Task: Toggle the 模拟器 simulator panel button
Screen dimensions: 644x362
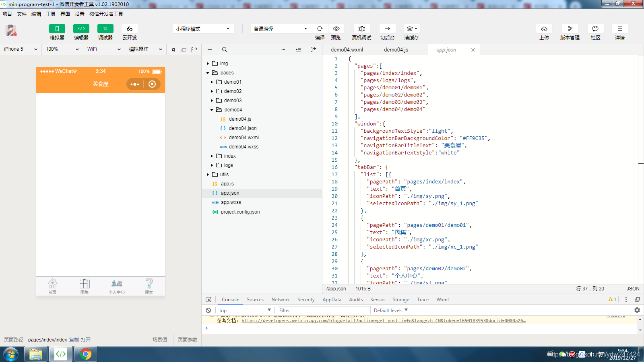Action: 57,29
